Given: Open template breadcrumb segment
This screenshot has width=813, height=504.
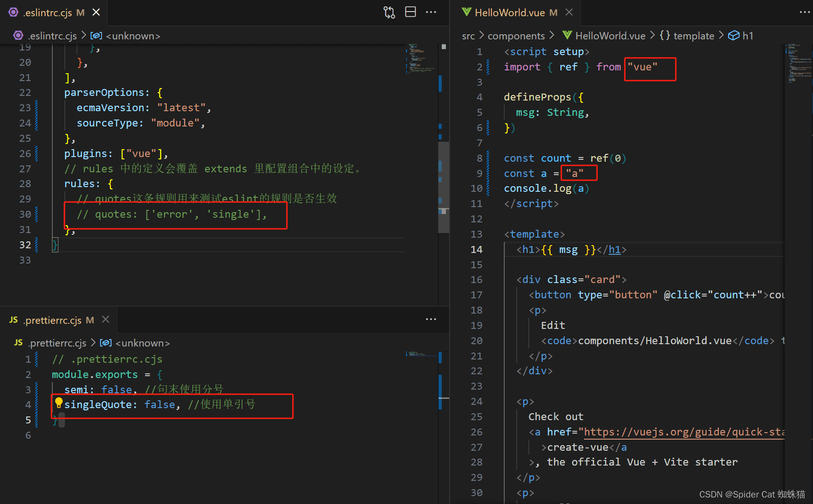Looking at the screenshot, I should tap(693, 36).
